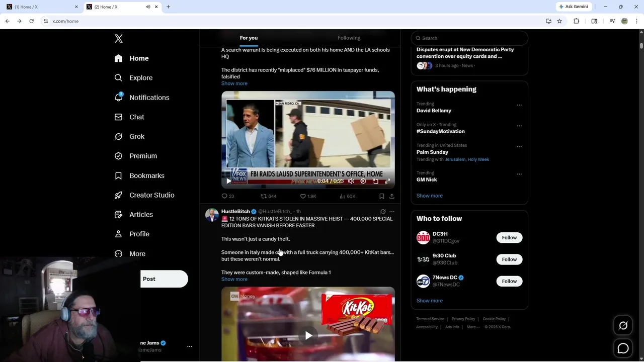
Task: Show more under What's happening
Action: [430, 196]
